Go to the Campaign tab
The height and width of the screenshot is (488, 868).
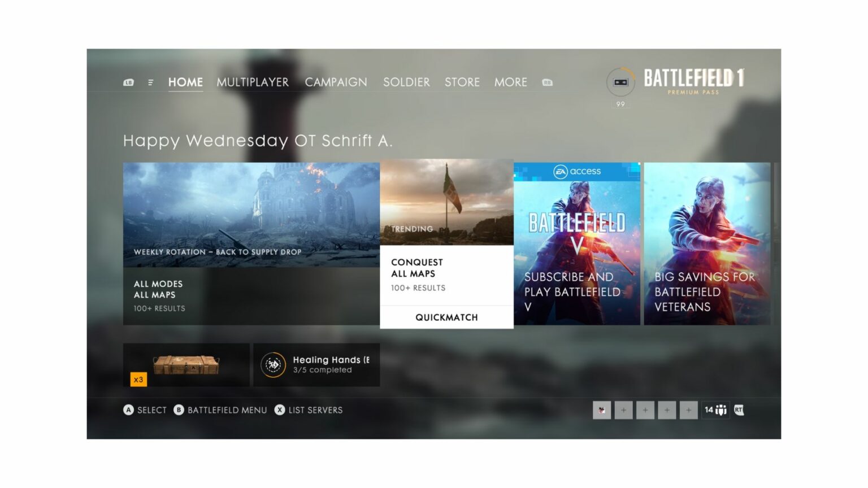336,82
